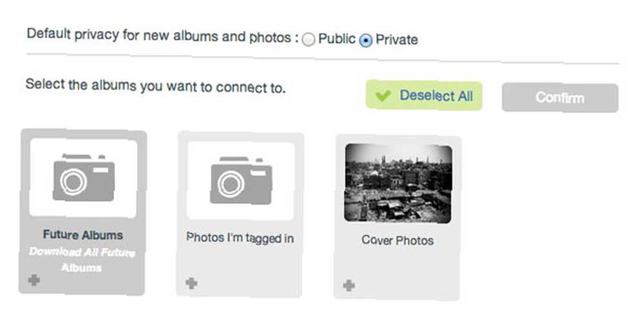Viewport: 644px width, 327px height.
Task: Click the Private option label text
Action: pyautogui.click(x=397, y=40)
